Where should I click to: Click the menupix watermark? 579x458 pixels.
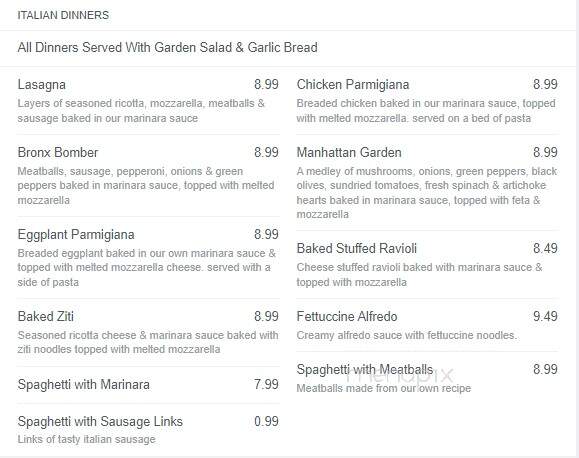click(x=399, y=375)
